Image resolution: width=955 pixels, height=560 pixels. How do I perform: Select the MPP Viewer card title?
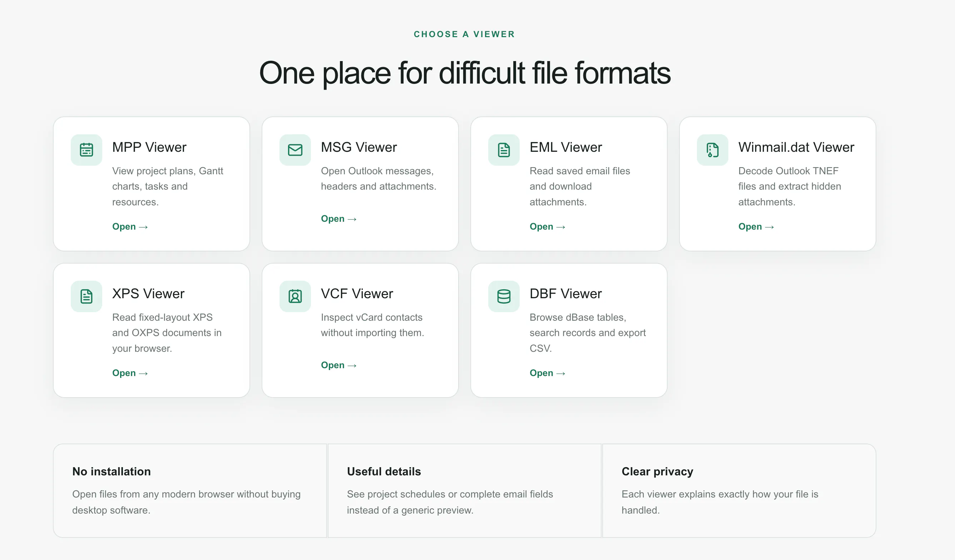click(149, 147)
